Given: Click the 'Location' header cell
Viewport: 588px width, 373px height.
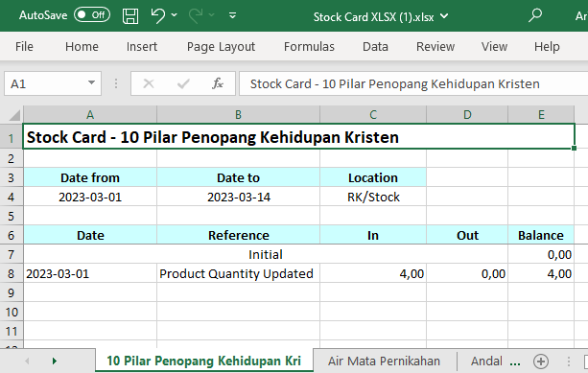Looking at the screenshot, I should 373,177.
